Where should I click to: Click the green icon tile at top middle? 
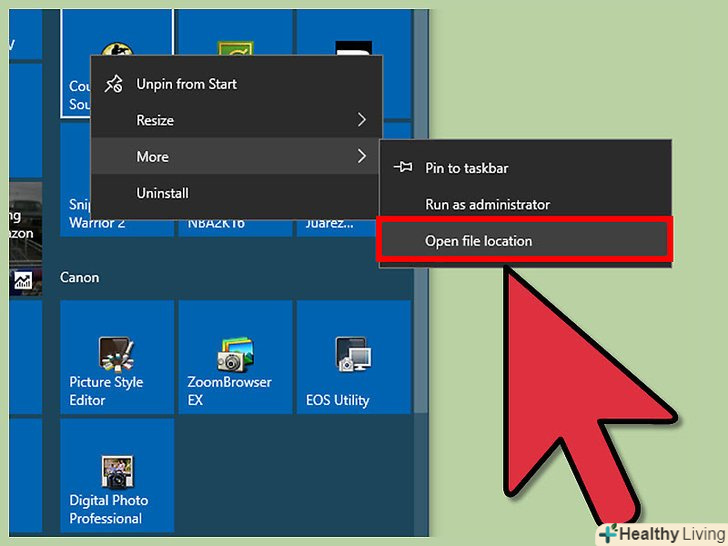tap(235, 49)
